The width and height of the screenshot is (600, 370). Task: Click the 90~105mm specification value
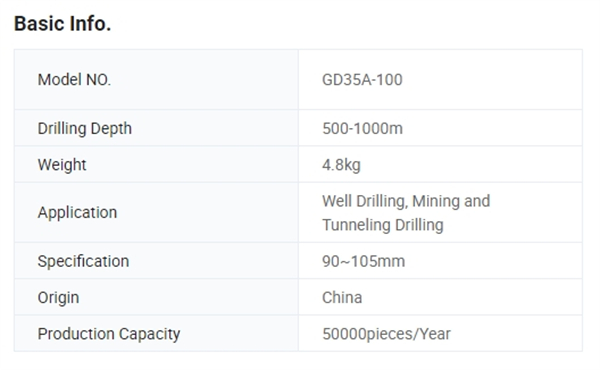[x=363, y=261]
